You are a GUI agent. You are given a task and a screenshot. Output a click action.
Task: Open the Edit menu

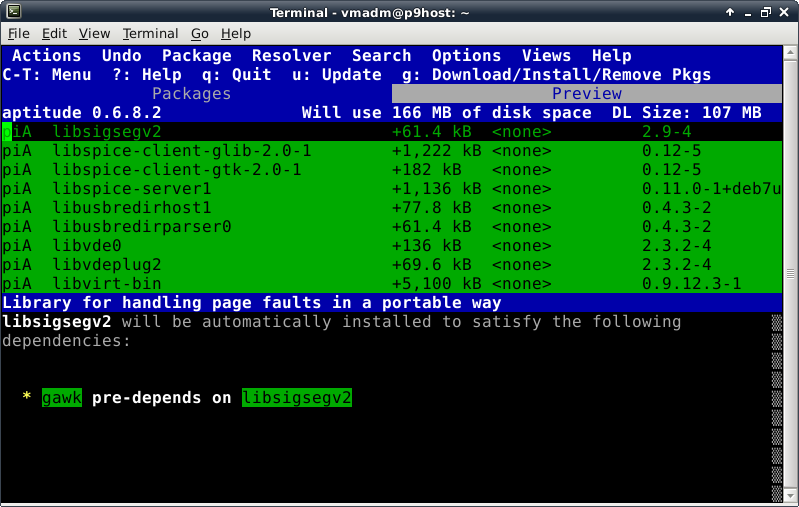[x=54, y=34]
